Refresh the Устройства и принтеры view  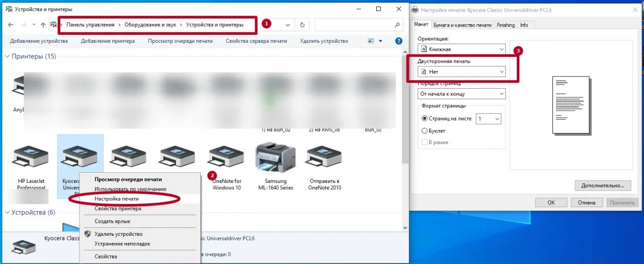302,25
